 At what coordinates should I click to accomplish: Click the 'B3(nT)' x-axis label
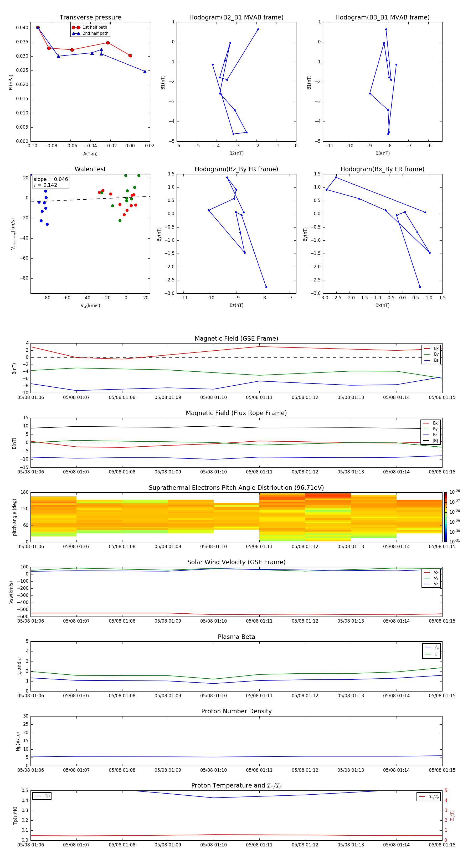click(x=382, y=153)
